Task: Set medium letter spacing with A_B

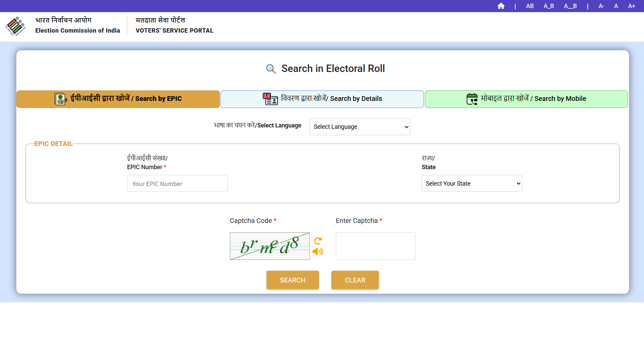Action: click(549, 6)
